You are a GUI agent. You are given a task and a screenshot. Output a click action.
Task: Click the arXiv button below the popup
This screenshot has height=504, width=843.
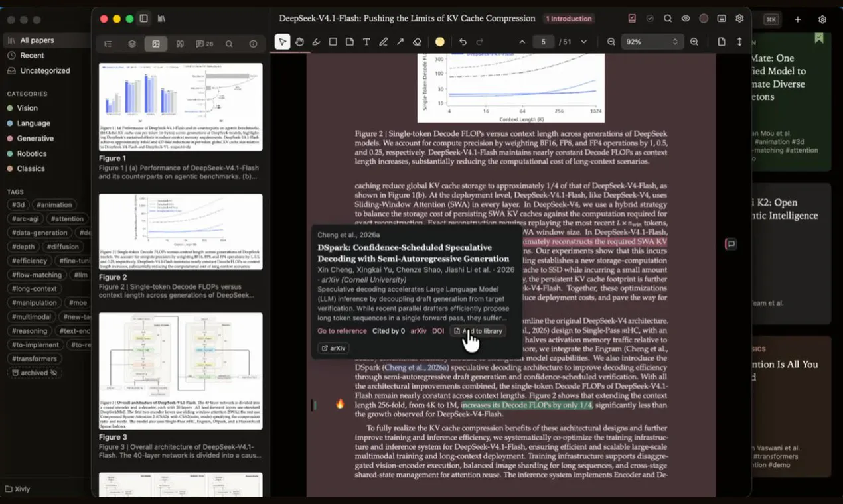click(x=333, y=348)
